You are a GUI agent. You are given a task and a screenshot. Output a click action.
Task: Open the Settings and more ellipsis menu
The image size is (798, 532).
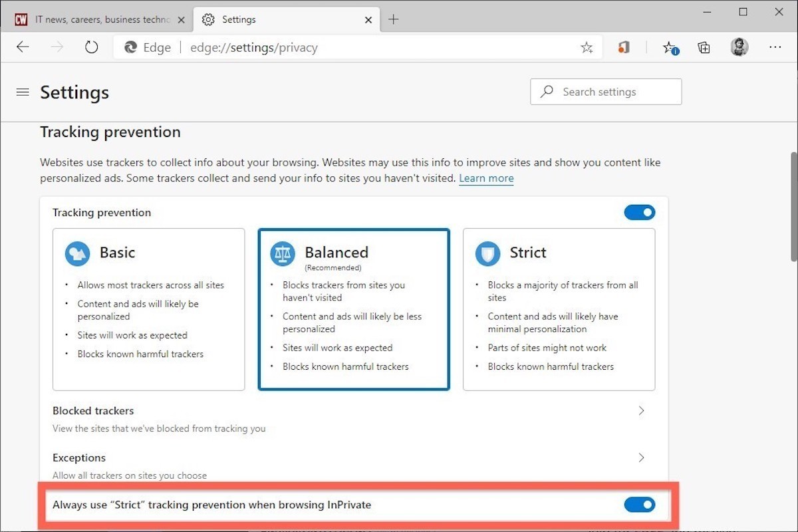pos(775,47)
